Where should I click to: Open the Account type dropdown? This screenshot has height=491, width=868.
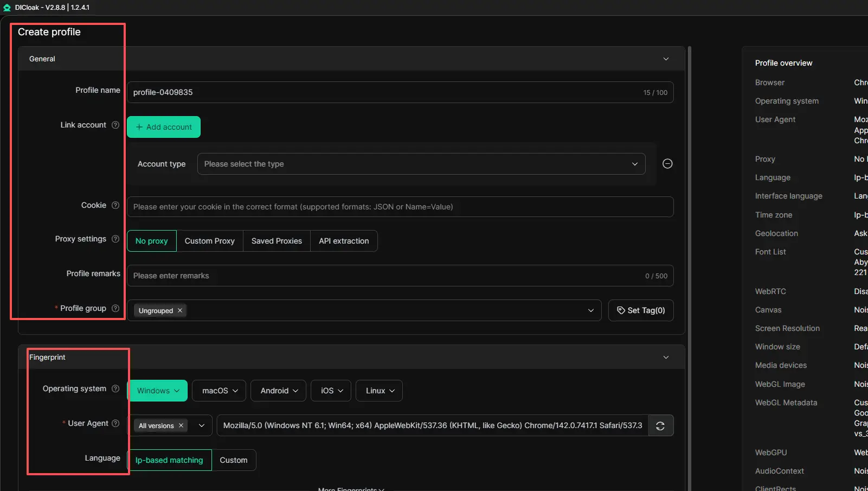tap(421, 164)
